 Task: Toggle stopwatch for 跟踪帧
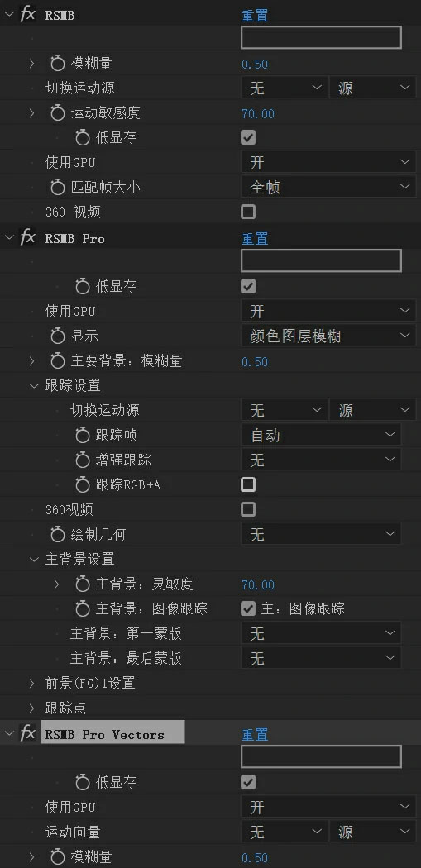pos(83,436)
